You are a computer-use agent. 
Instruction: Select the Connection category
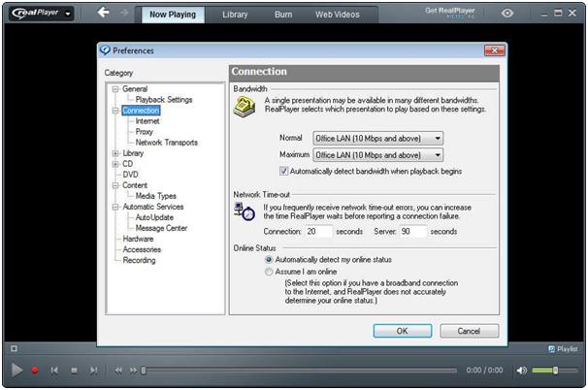coord(141,111)
